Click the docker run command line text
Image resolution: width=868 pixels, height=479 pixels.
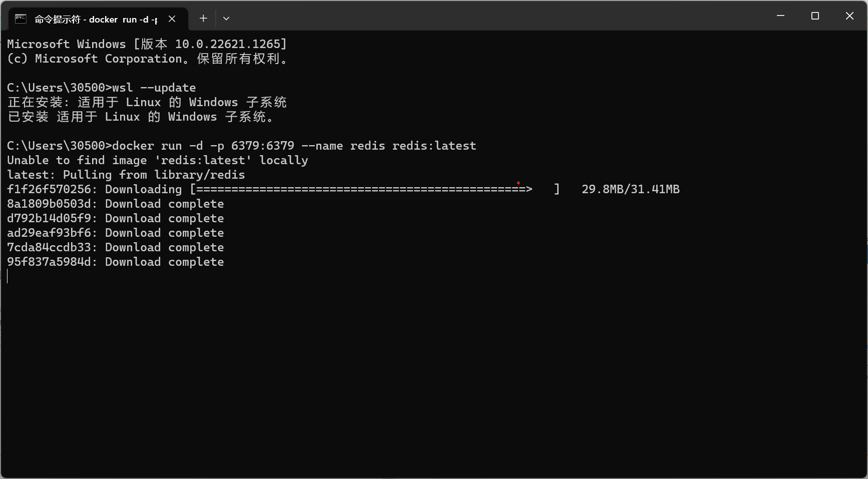pyautogui.click(x=242, y=146)
